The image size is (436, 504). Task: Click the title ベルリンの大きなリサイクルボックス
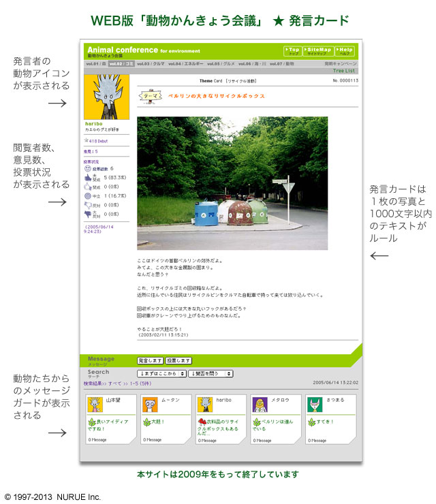[x=216, y=96]
